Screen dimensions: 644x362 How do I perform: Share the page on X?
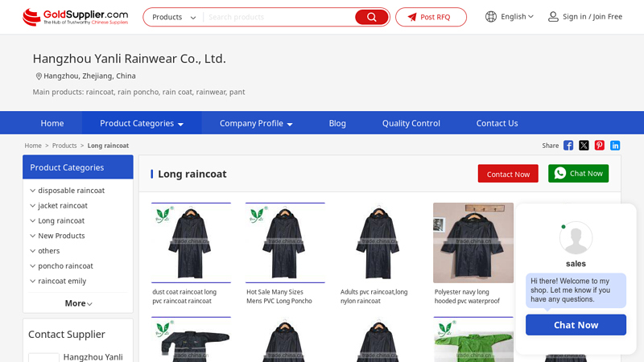point(584,146)
